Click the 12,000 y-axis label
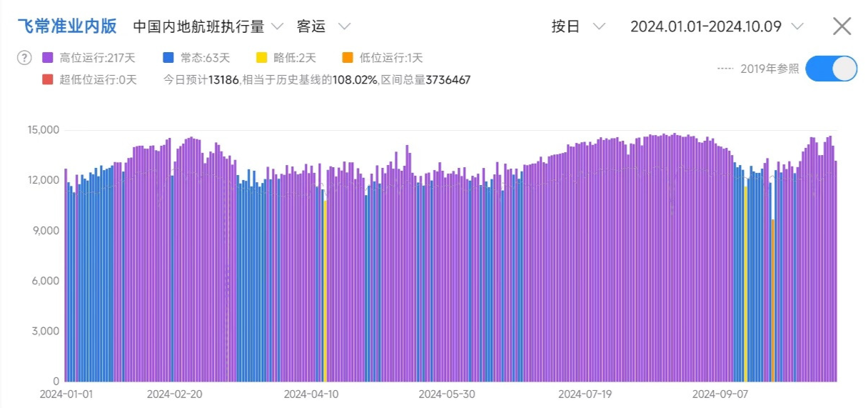Viewport: 868px width, 408px height. (43, 180)
